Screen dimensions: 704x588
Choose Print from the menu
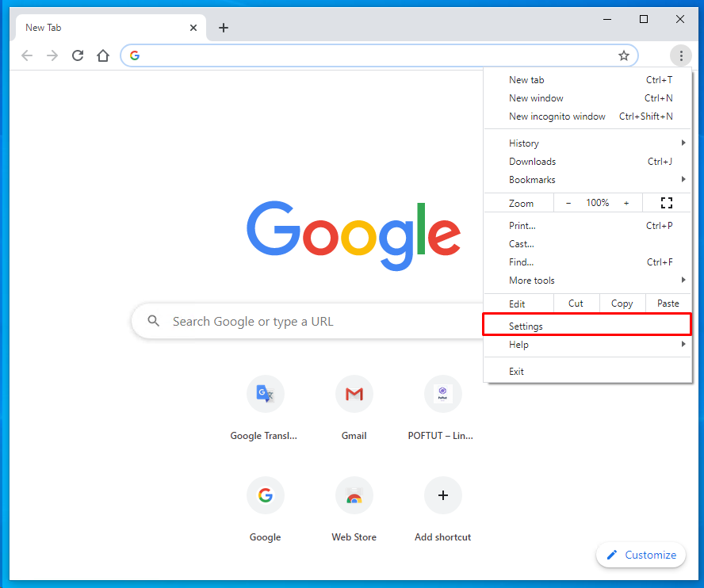tap(587, 226)
